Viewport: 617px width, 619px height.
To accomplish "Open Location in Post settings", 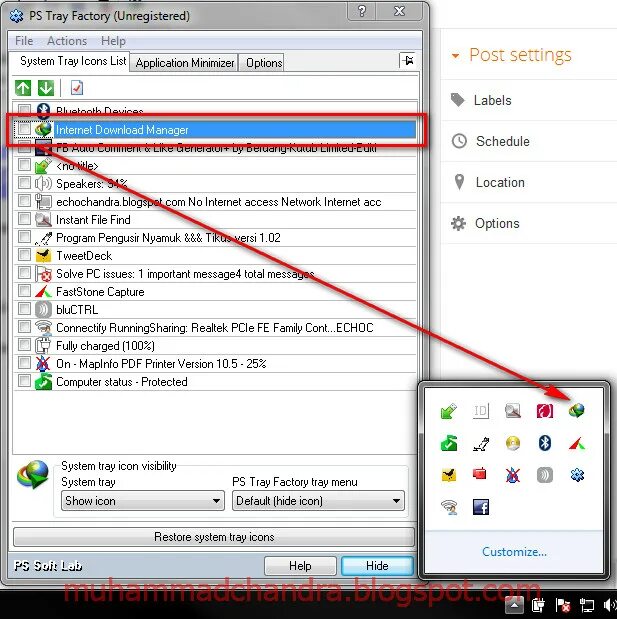I will coord(500,182).
